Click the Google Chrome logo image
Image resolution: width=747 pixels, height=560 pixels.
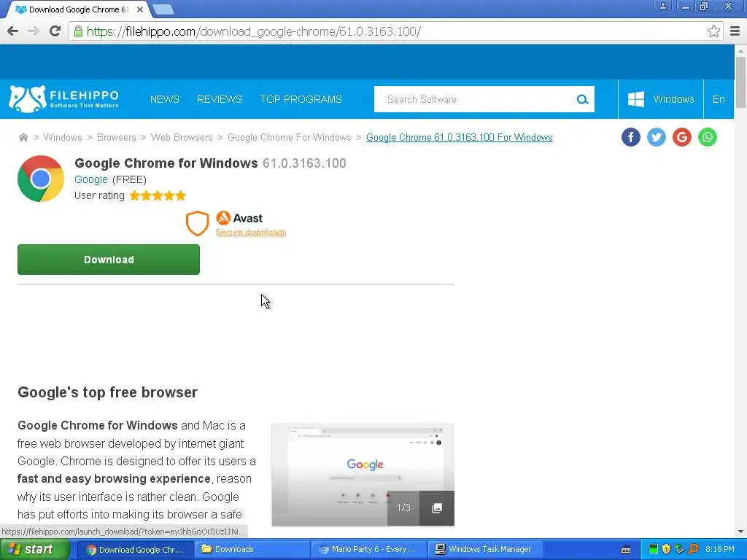(x=41, y=179)
